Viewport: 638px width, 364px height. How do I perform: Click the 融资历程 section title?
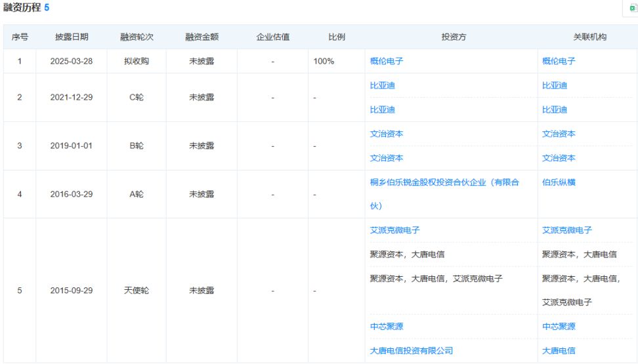click(x=22, y=8)
